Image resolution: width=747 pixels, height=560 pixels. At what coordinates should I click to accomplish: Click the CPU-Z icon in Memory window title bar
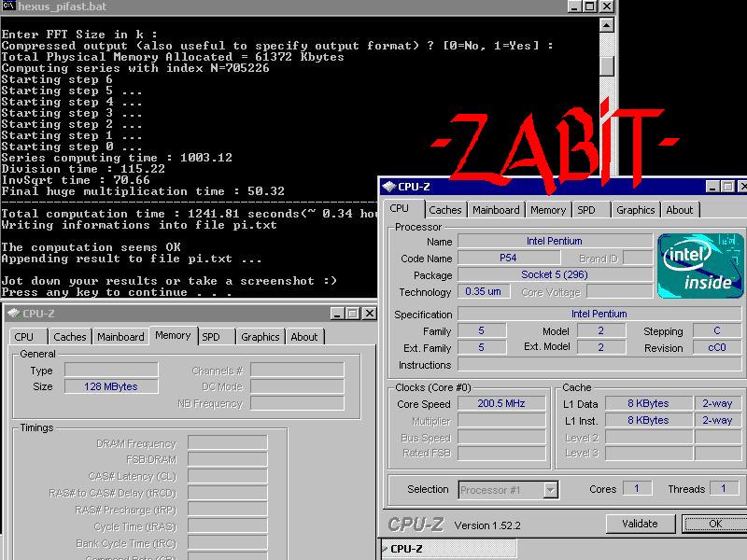(13, 314)
